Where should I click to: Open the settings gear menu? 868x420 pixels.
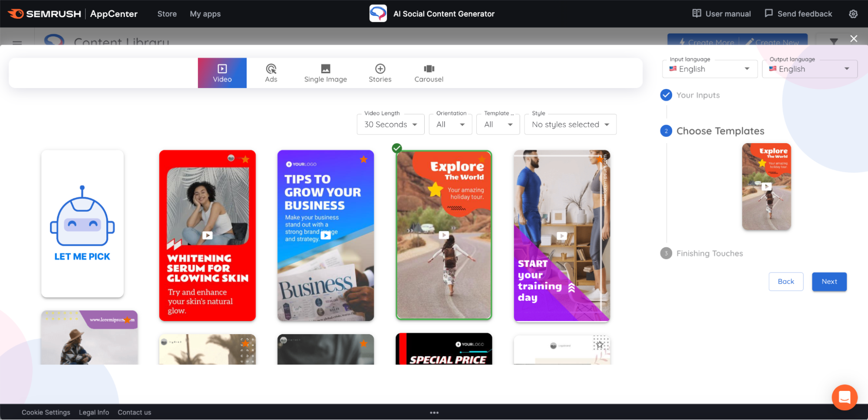[853, 13]
